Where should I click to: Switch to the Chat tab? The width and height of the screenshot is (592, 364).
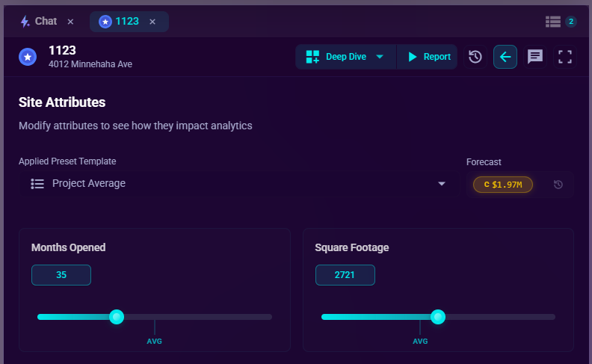coord(39,22)
